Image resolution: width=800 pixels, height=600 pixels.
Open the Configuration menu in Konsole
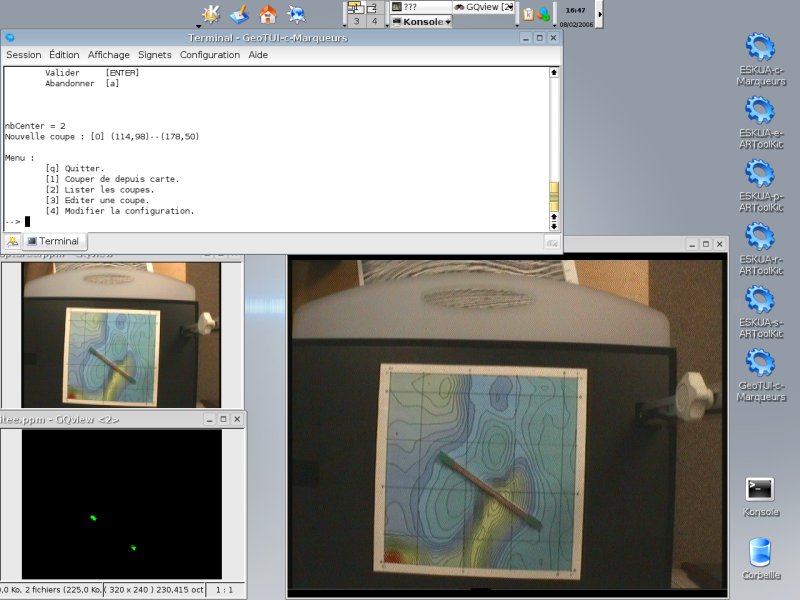tap(210, 55)
